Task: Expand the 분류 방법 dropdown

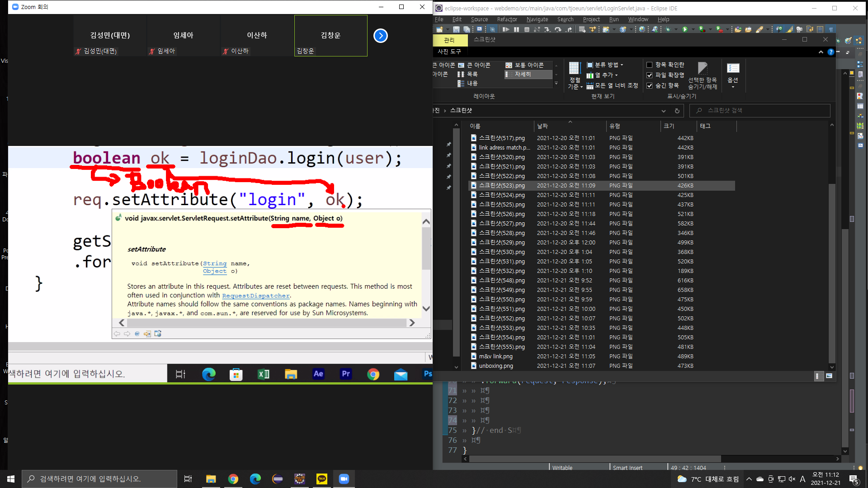Action: [x=605, y=65]
